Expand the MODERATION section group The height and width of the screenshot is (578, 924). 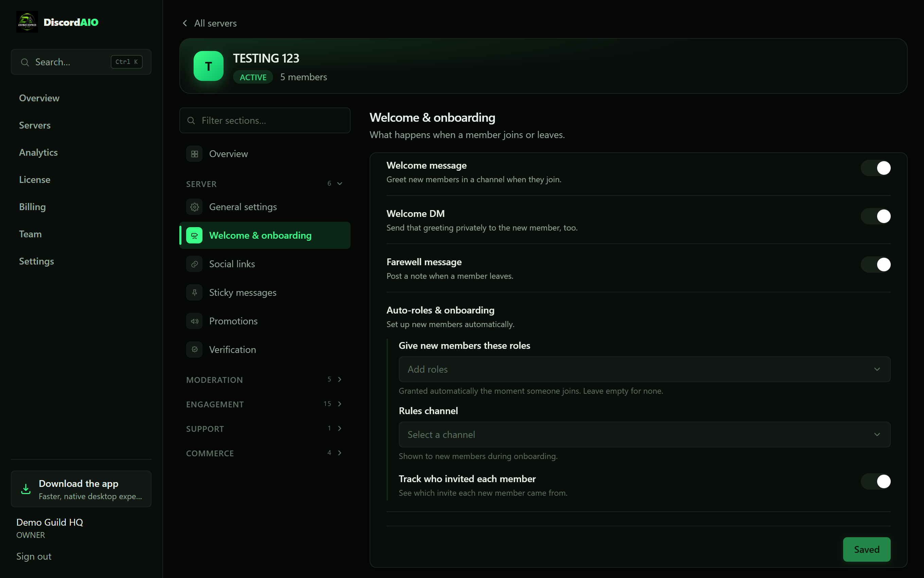point(265,379)
